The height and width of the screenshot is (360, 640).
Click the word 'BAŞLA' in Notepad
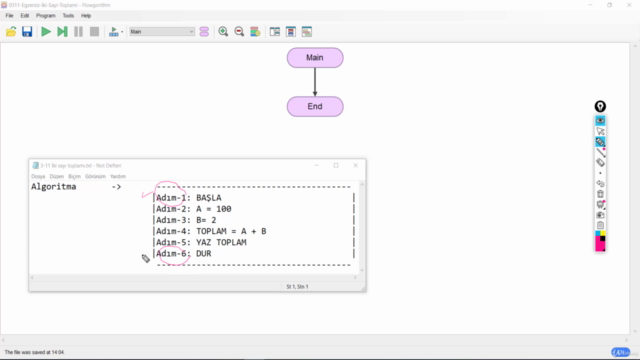tap(209, 198)
